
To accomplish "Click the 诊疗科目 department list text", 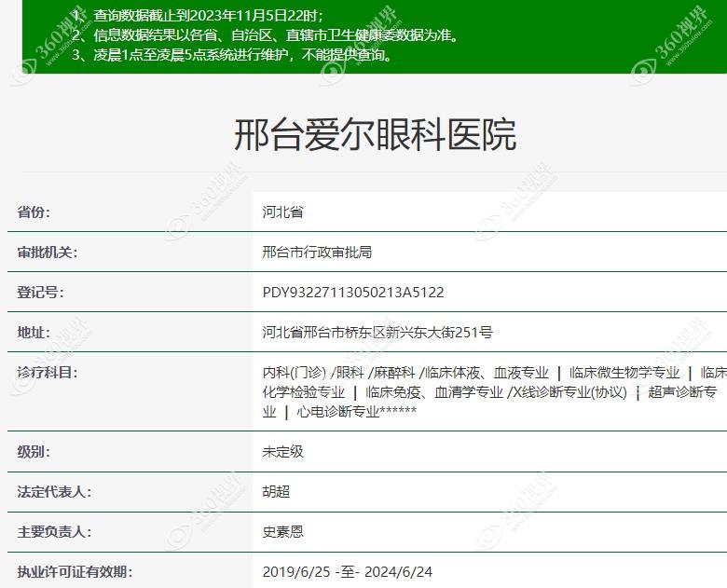I will click(494, 392).
